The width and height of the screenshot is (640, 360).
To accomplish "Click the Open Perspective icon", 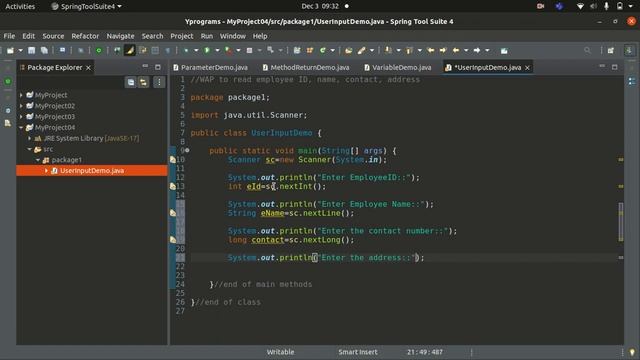I will 611,51.
